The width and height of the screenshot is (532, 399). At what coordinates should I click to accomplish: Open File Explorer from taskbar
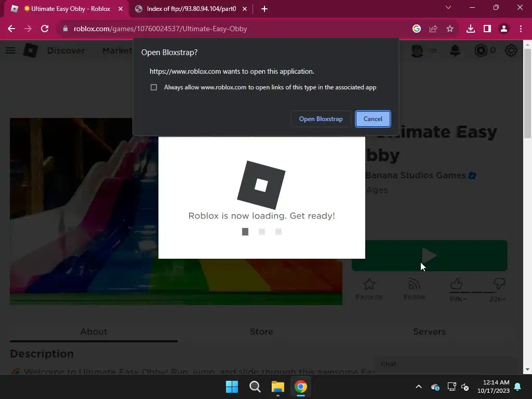coord(278,387)
